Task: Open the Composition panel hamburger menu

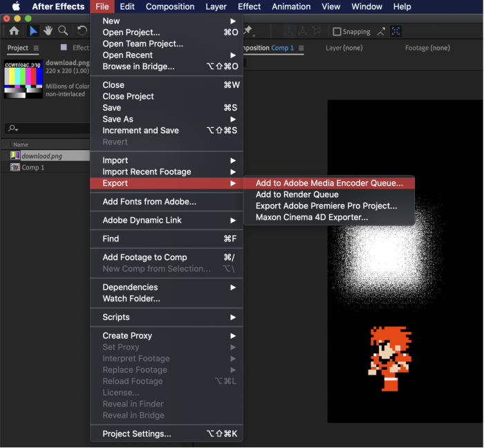Action: click(x=301, y=48)
